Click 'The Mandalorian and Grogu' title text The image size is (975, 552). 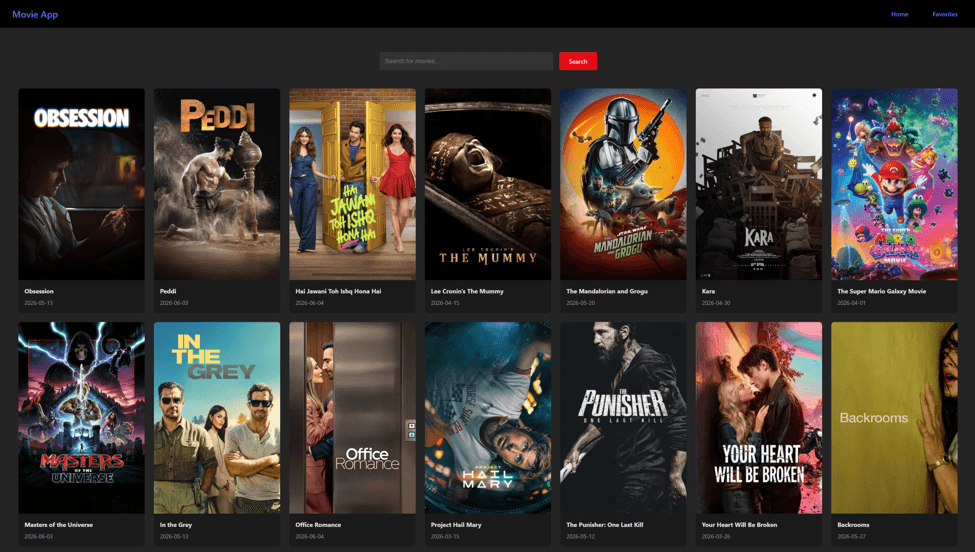coord(607,291)
